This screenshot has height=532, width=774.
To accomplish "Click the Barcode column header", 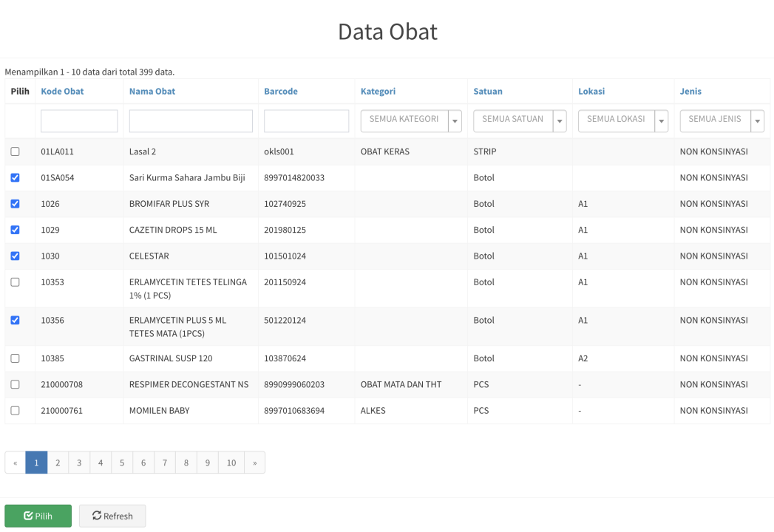I will tap(281, 92).
